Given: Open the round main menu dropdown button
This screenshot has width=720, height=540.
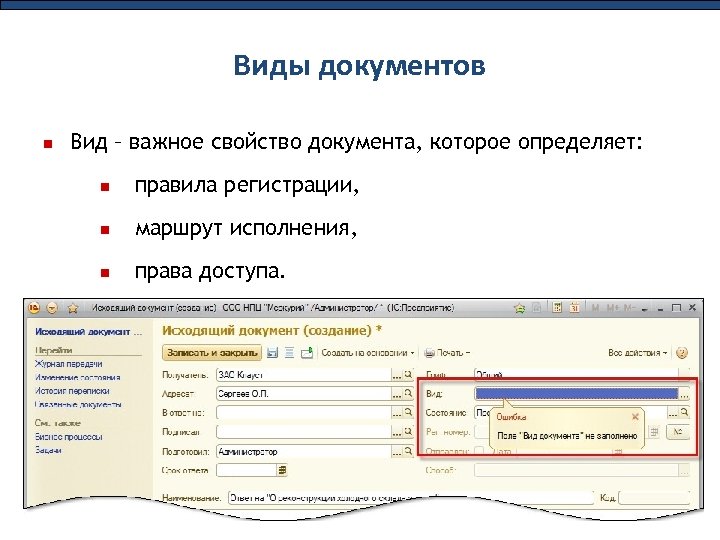Looking at the screenshot, I should pyautogui.click(x=52, y=308).
